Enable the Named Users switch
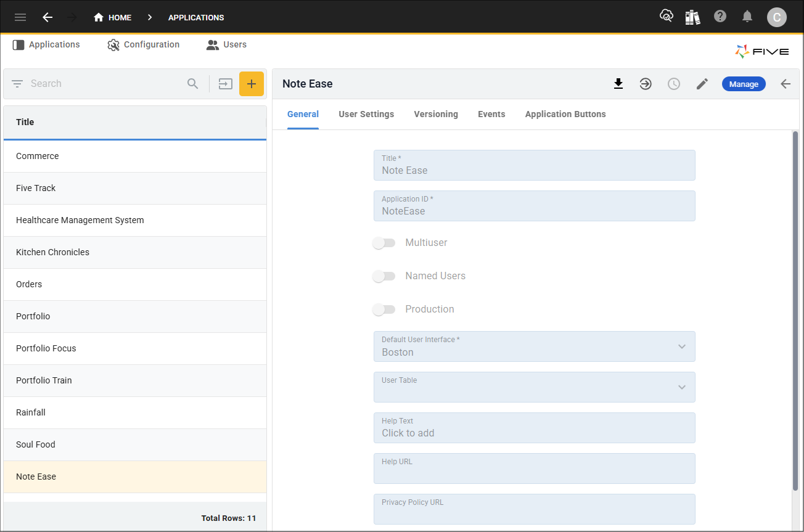This screenshot has width=804, height=532. tap(384, 276)
